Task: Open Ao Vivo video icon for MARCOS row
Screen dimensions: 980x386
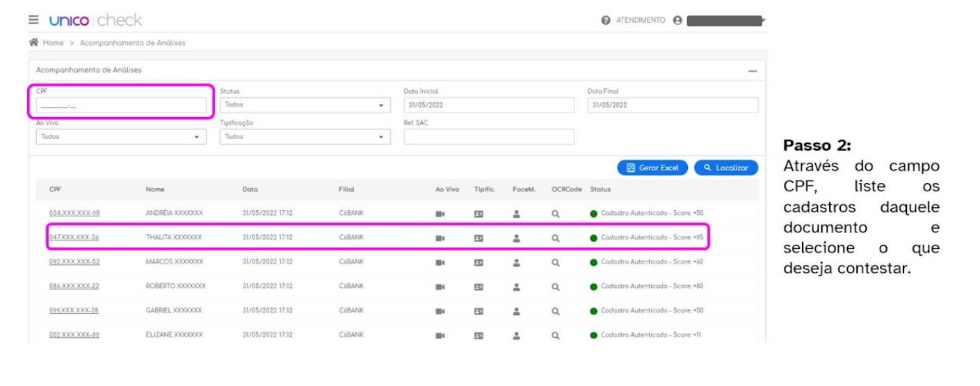Action: (x=440, y=262)
